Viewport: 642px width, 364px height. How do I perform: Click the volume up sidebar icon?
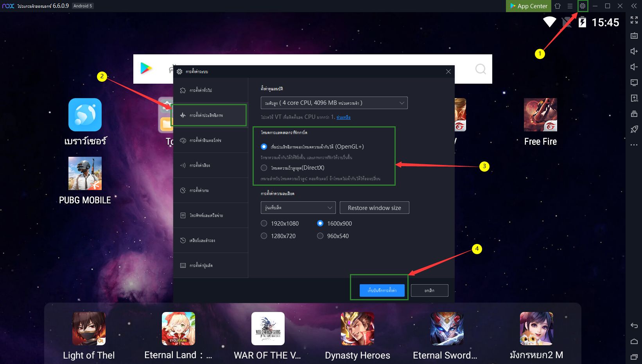pyautogui.click(x=634, y=51)
